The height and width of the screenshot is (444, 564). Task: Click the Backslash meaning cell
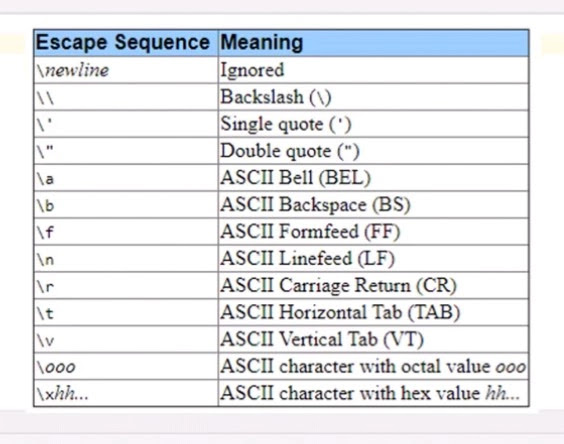373,97
